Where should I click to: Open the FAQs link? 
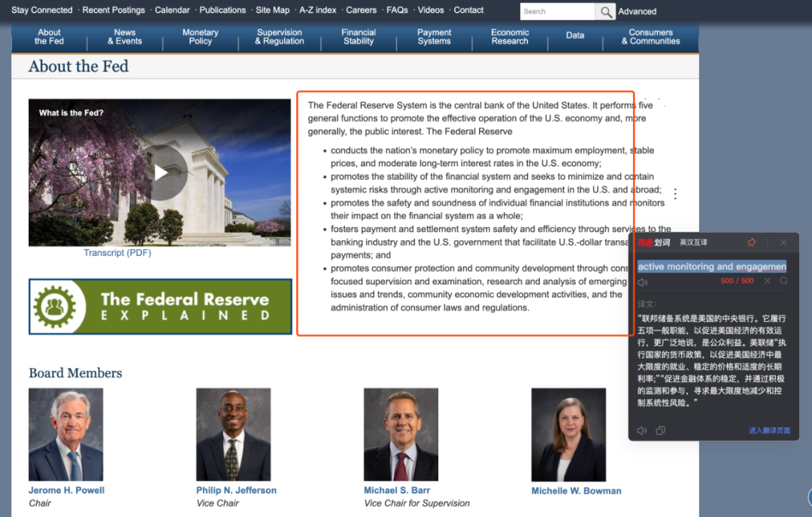pos(397,10)
